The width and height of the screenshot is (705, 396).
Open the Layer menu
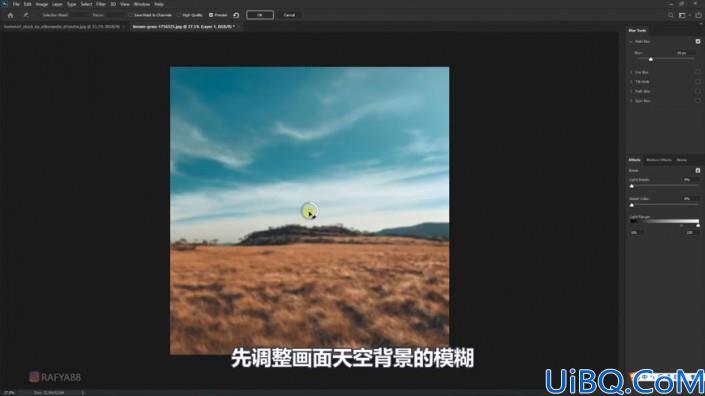tap(57, 4)
